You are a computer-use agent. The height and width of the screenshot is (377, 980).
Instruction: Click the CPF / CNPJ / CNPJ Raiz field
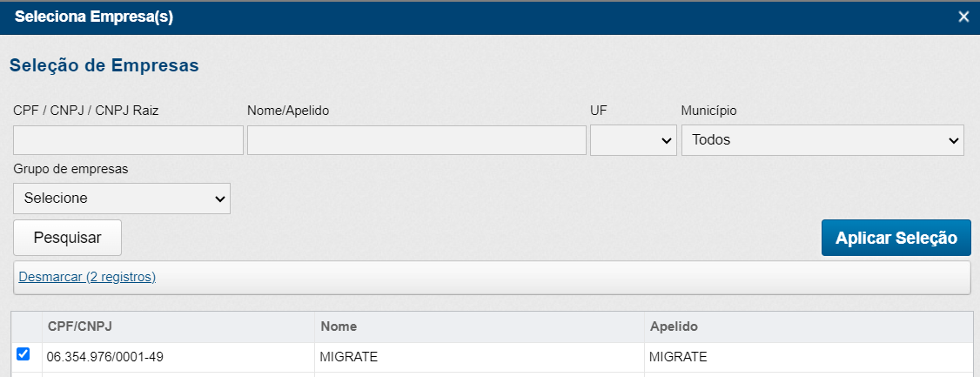tap(128, 140)
